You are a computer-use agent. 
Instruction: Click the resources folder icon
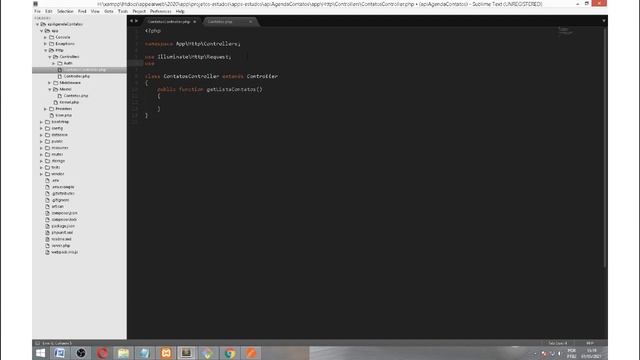pos(47,148)
